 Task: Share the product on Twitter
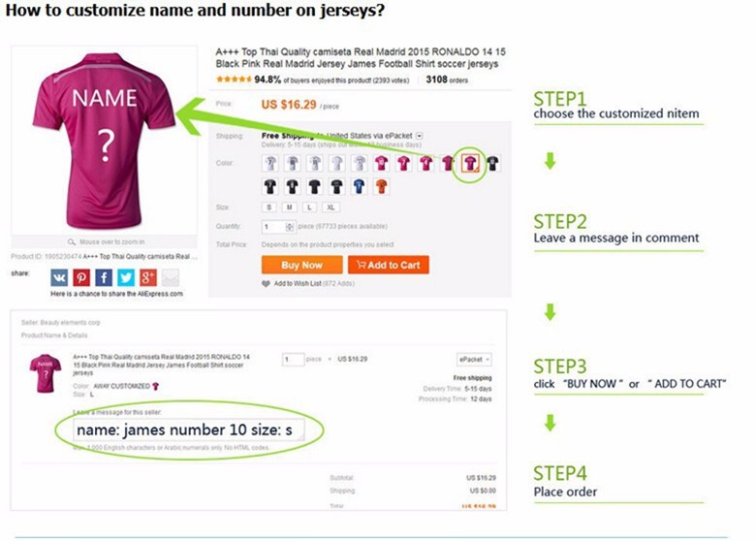tap(125, 277)
